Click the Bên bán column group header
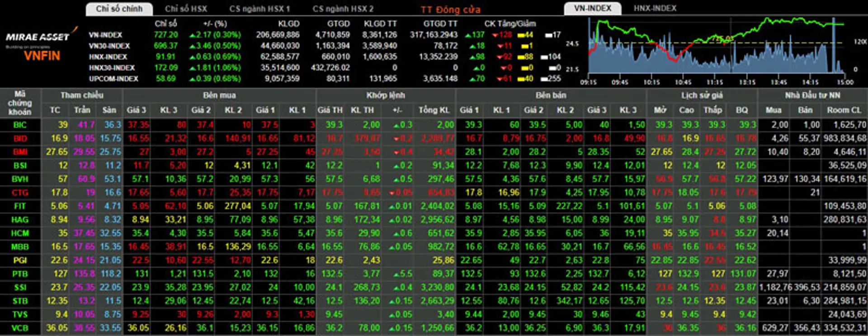This screenshot has height=336, width=868. coord(551,95)
